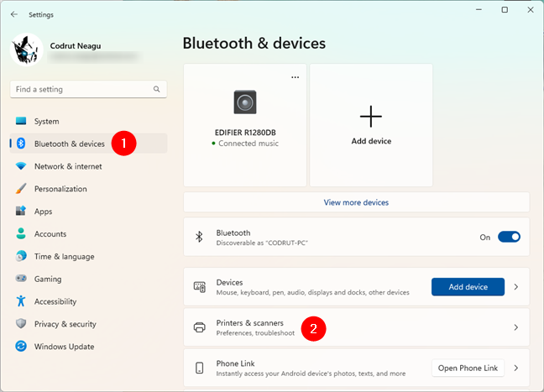The image size is (544, 392).
Task: Click the Windows Update sidebar icon
Action: pyautogui.click(x=21, y=346)
